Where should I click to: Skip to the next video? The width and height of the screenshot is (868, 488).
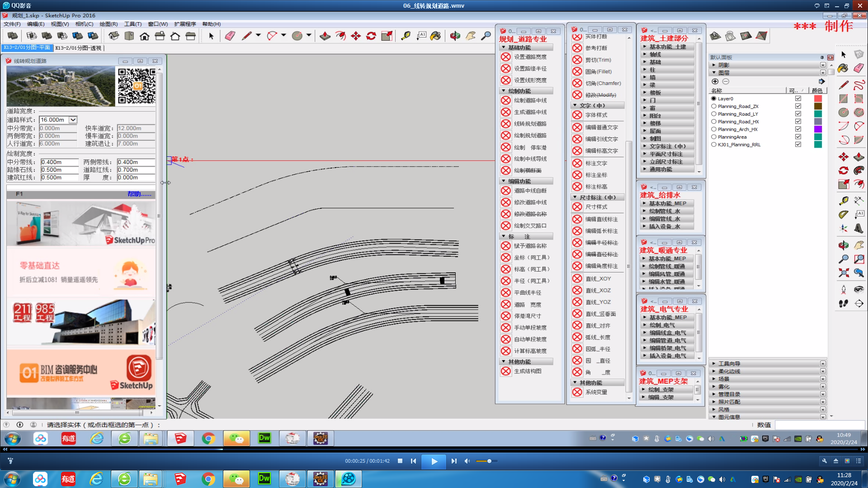(x=454, y=461)
